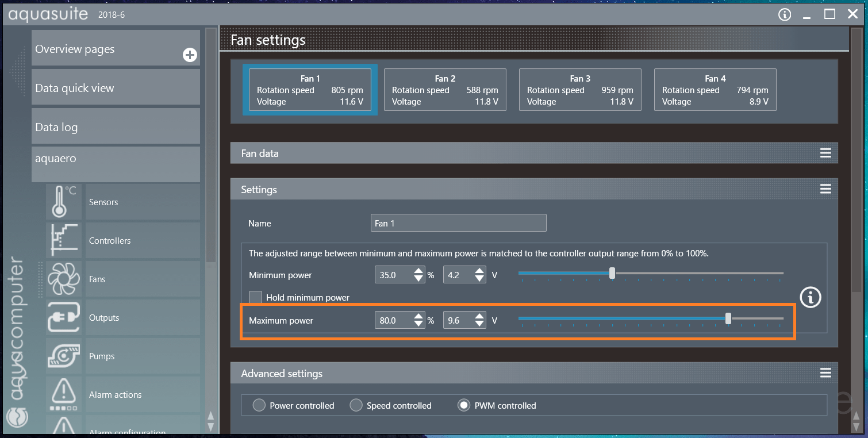Click the sidebar scroll up arrow
The height and width of the screenshot is (438, 868).
click(x=211, y=416)
